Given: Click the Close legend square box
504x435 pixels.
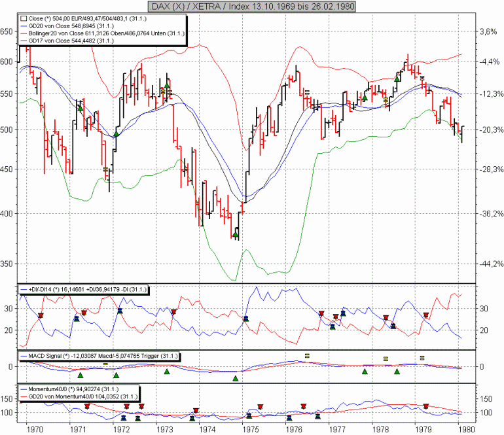Looking at the screenshot, I should [x=24, y=18].
